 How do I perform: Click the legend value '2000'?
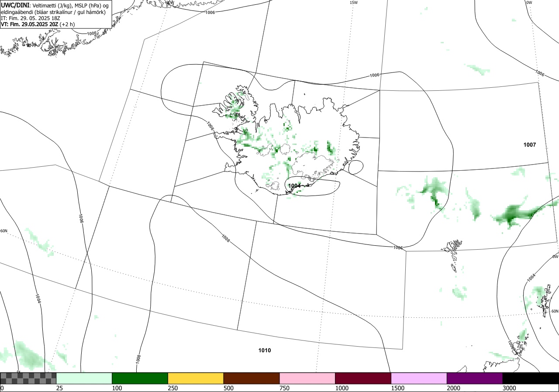(453, 388)
